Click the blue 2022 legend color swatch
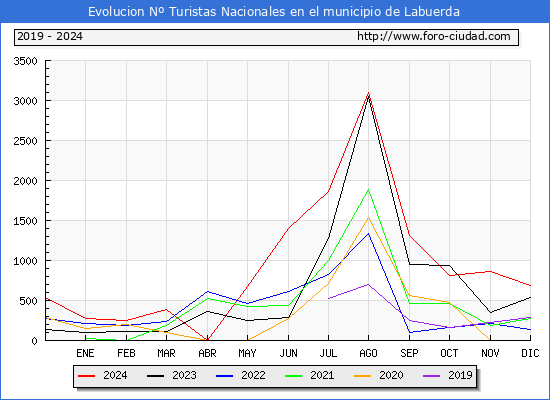 click(224, 376)
